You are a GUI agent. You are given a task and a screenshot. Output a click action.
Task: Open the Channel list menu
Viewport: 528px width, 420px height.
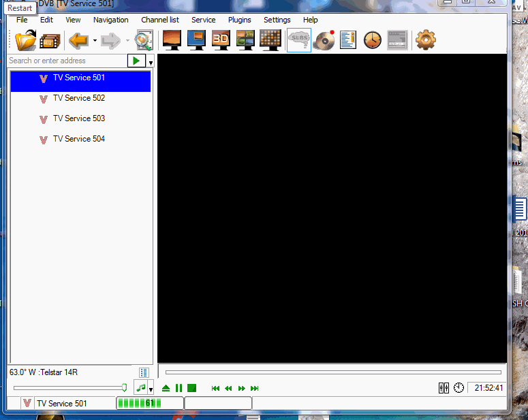tap(160, 20)
